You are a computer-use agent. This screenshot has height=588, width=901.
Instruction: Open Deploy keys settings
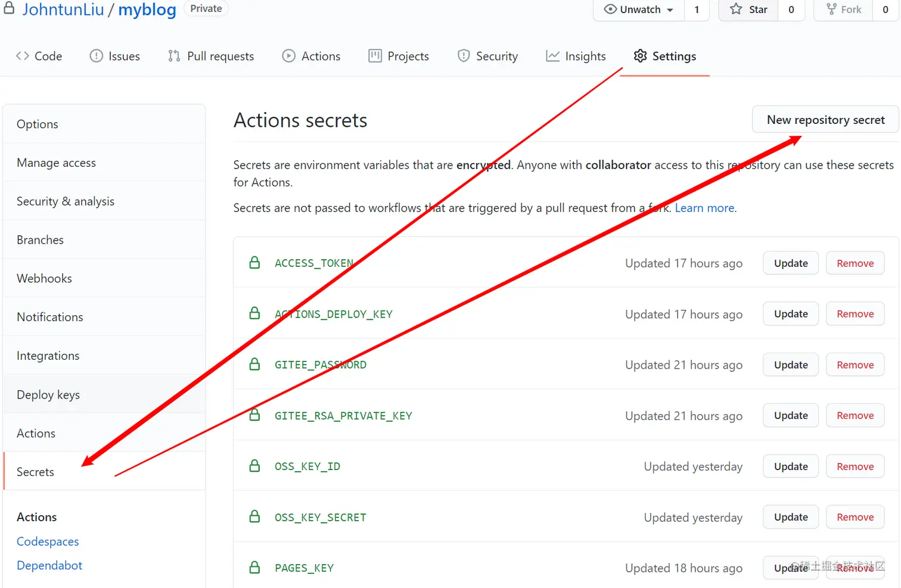(x=104, y=394)
